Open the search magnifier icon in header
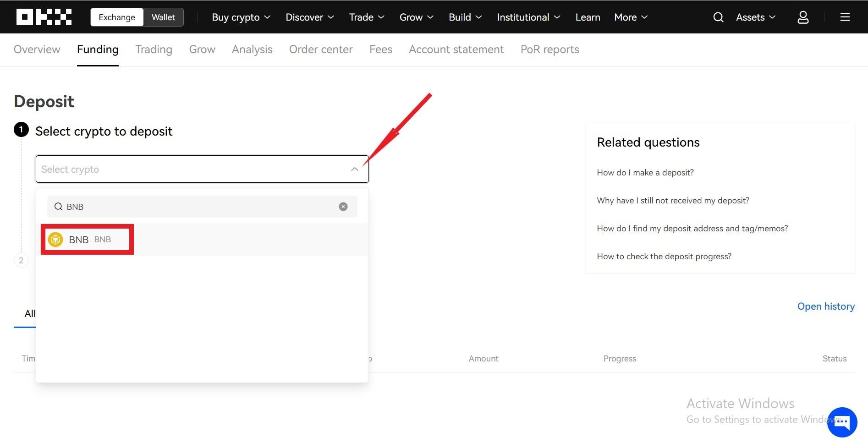This screenshot has height=448, width=868. 718,17
